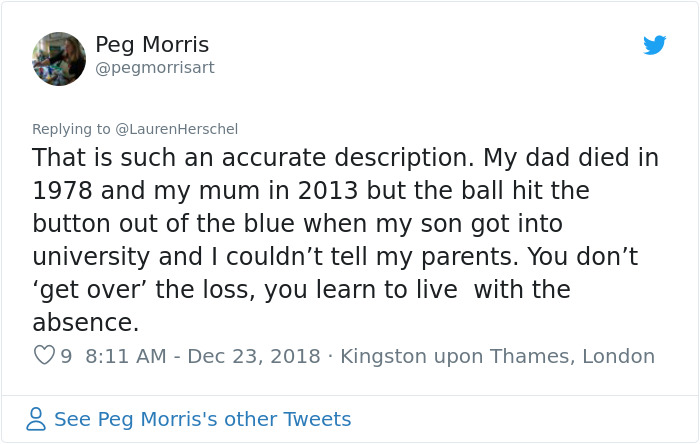Click the display name Peg Morris
The width and height of the screenshot is (700, 444).
coord(152,45)
